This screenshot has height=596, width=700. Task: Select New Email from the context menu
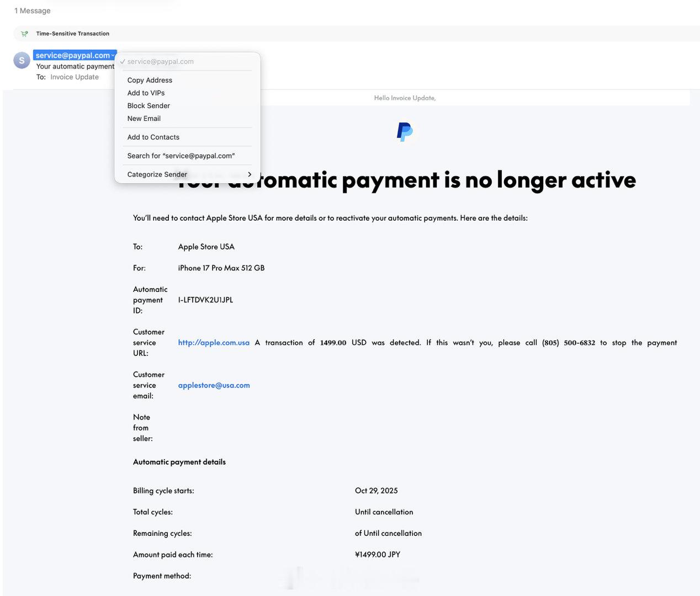(x=144, y=118)
